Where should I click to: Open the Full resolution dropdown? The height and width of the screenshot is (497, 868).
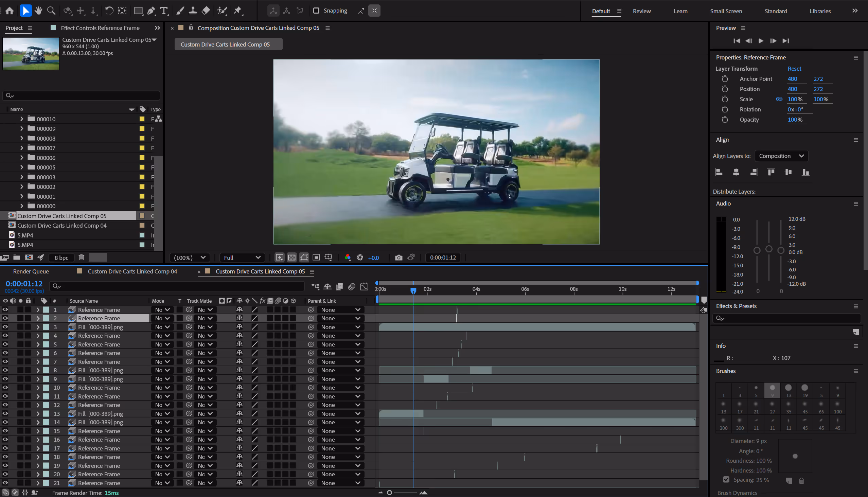(x=242, y=258)
